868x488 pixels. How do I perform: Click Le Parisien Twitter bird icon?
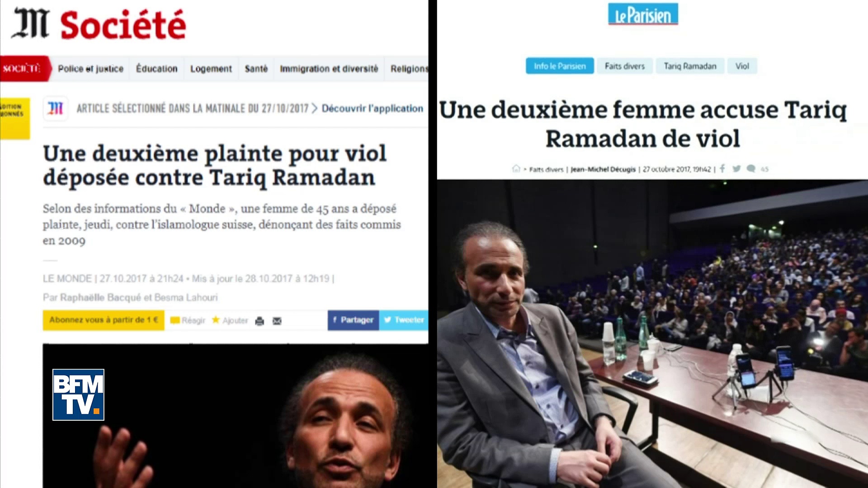click(736, 169)
